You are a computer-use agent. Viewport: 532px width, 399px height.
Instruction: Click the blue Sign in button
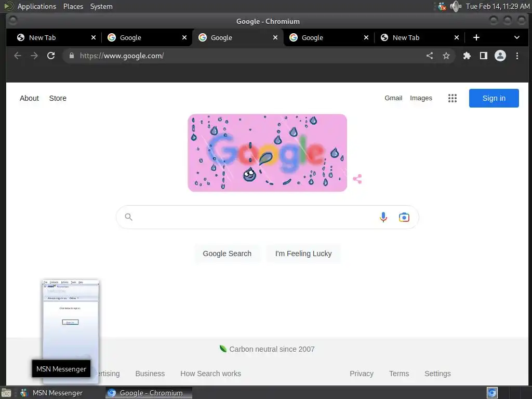(x=494, y=98)
